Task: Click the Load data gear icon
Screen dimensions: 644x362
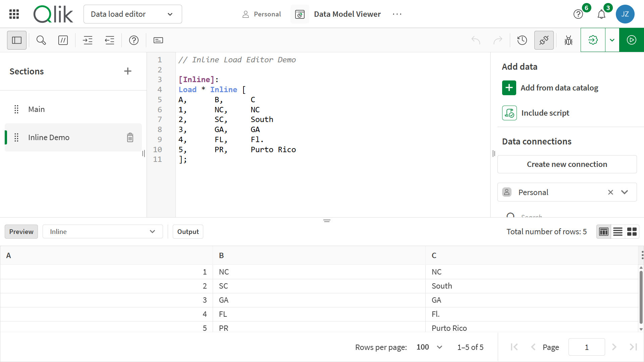Action: point(593,40)
